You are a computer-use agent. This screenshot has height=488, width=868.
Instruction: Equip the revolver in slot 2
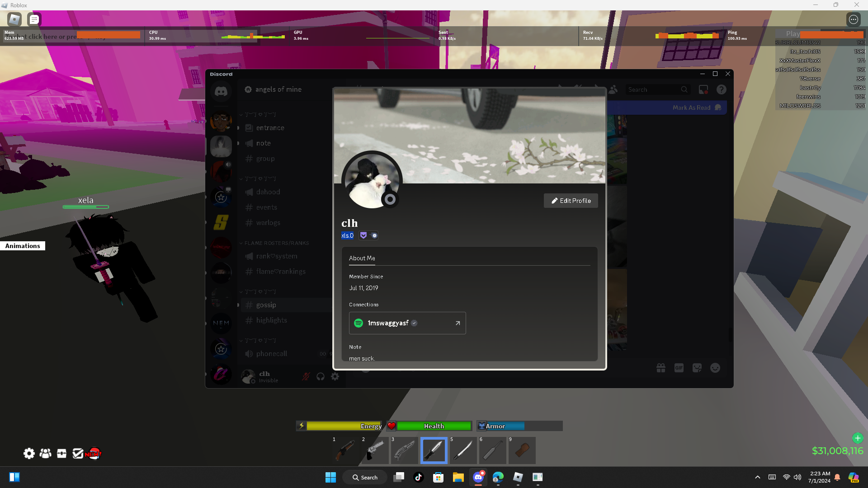coord(375,450)
